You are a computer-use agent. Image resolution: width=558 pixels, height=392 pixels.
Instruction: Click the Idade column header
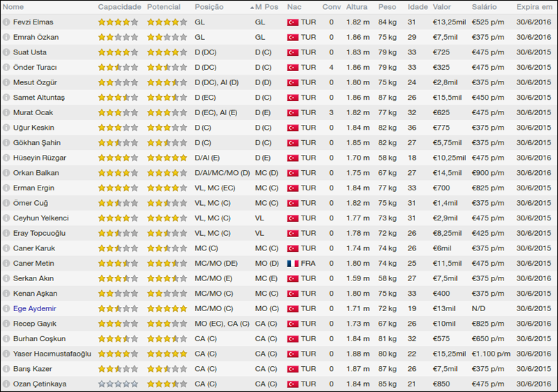417,7
